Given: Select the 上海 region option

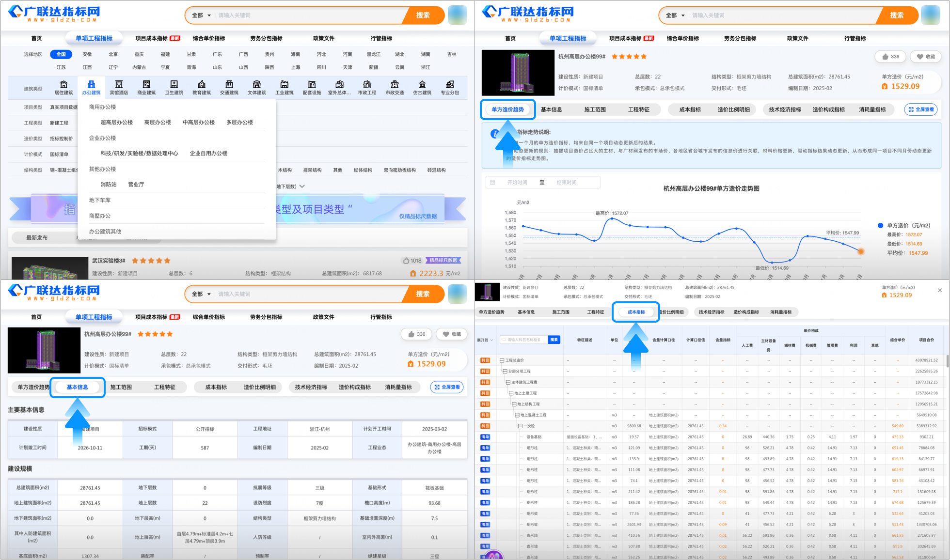Looking at the screenshot, I should click(296, 67).
